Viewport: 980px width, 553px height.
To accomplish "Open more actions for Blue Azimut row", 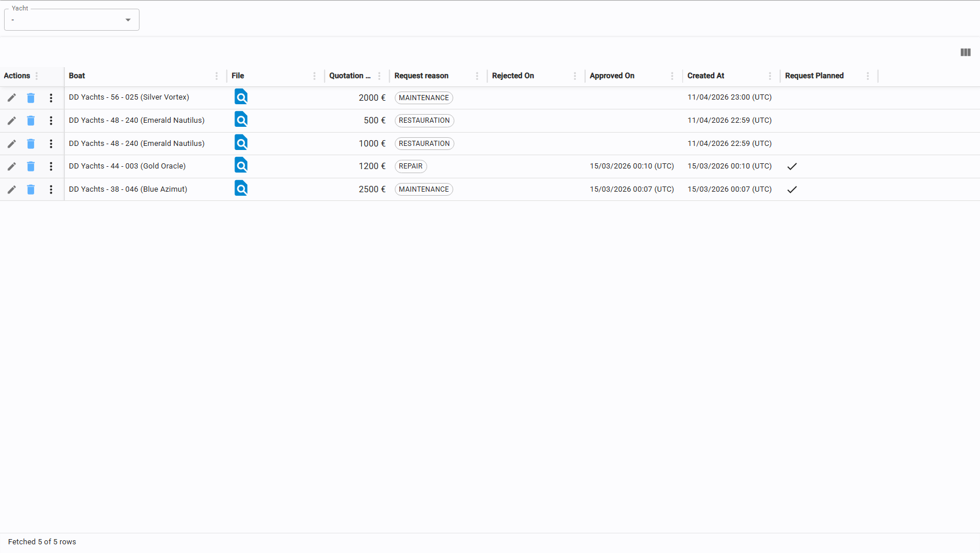I will pos(51,189).
